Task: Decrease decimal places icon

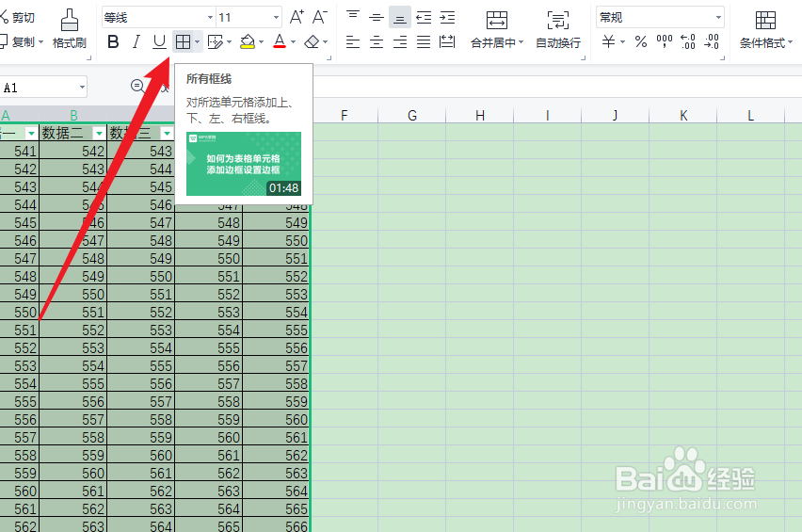Action: tap(712, 41)
